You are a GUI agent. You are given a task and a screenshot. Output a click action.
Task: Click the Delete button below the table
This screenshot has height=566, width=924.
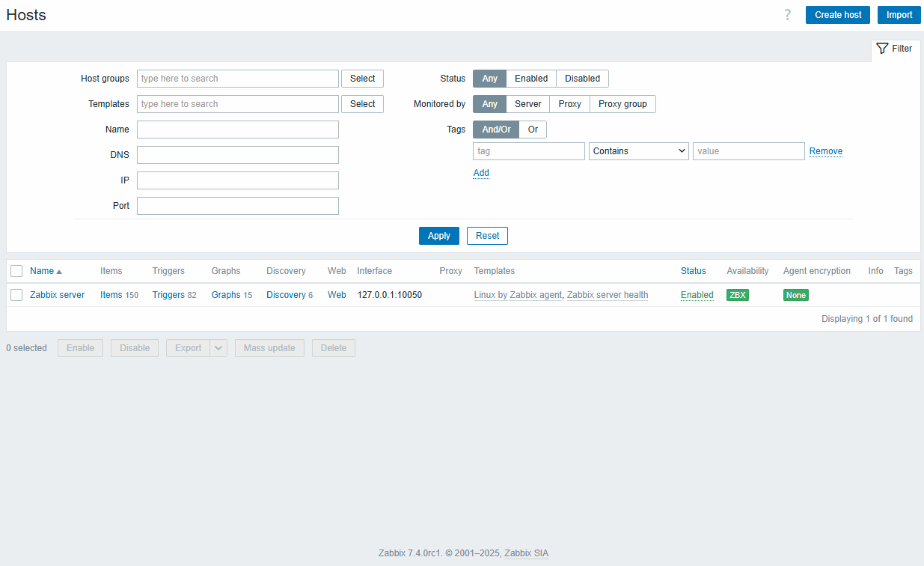334,348
